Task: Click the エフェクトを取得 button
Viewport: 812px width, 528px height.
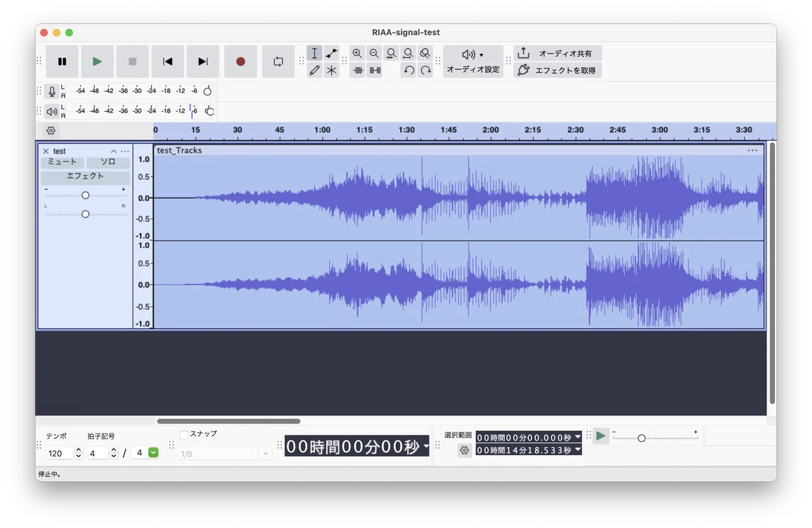Action: click(558, 70)
